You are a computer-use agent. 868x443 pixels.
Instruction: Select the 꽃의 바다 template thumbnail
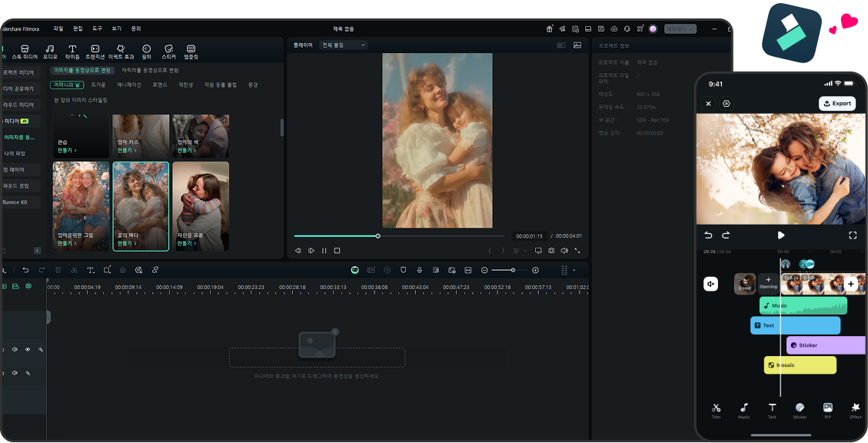[x=141, y=206]
